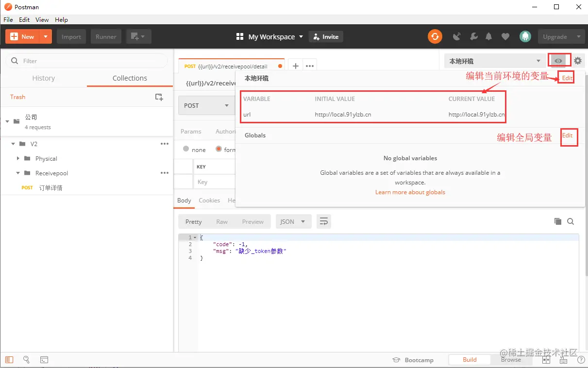Toggle the sidebar icon in status bar

pos(9,360)
